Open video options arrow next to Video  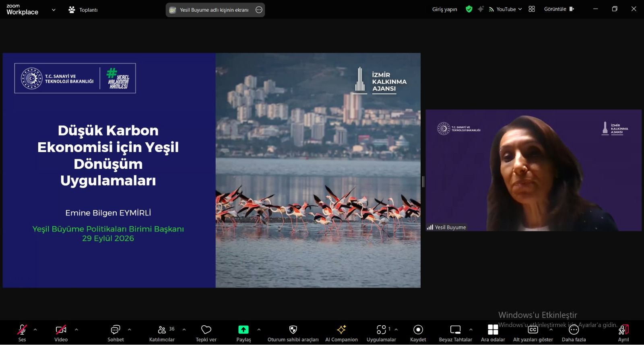76,330
